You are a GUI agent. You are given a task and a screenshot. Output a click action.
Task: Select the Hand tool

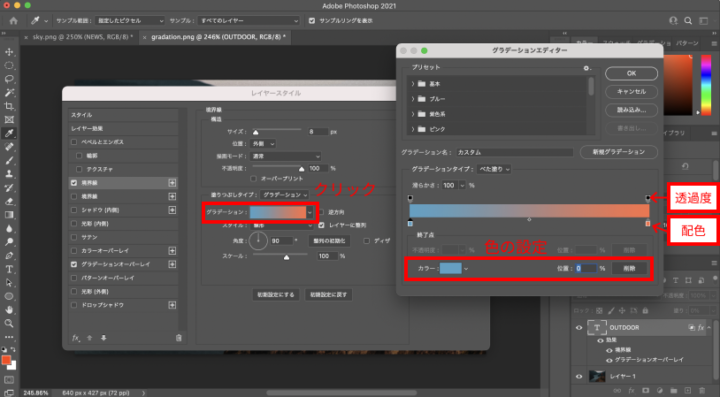coord(9,310)
